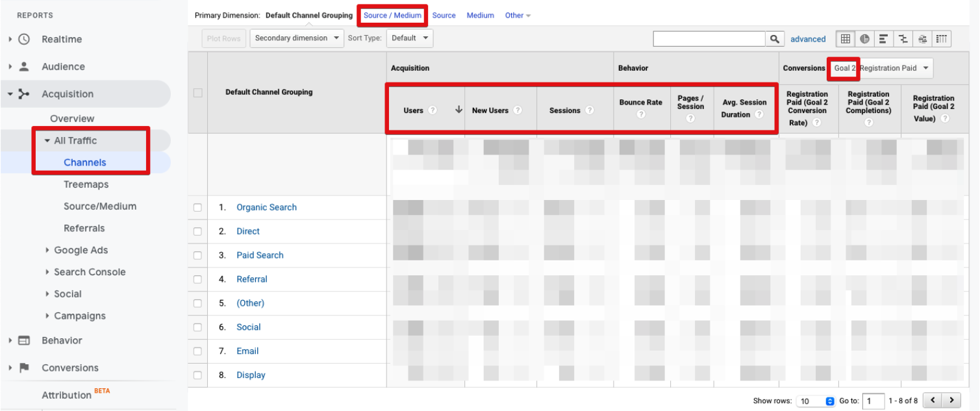This screenshot has height=411, width=980.
Task: Open the Sort Type Default dropdown
Action: 409,38
